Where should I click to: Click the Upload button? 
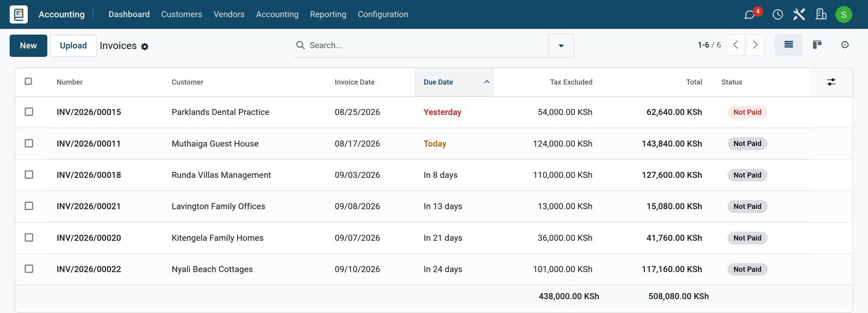73,46
